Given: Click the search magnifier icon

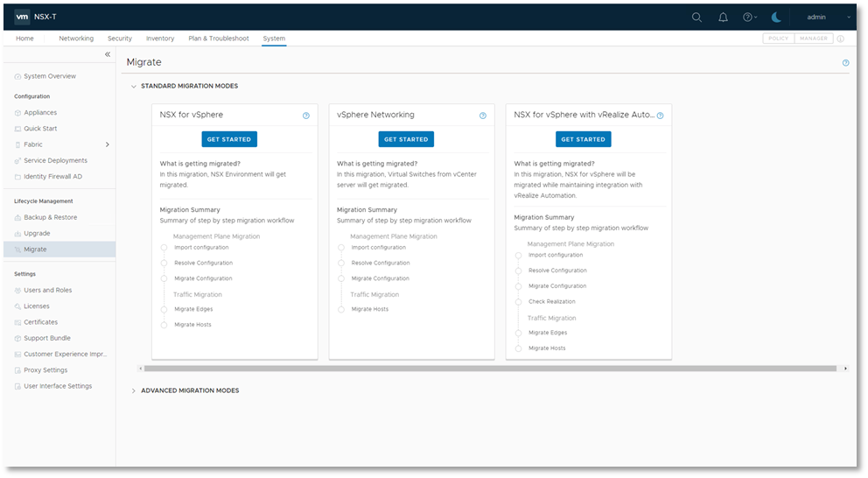Looking at the screenshot, I should point(696,18).
